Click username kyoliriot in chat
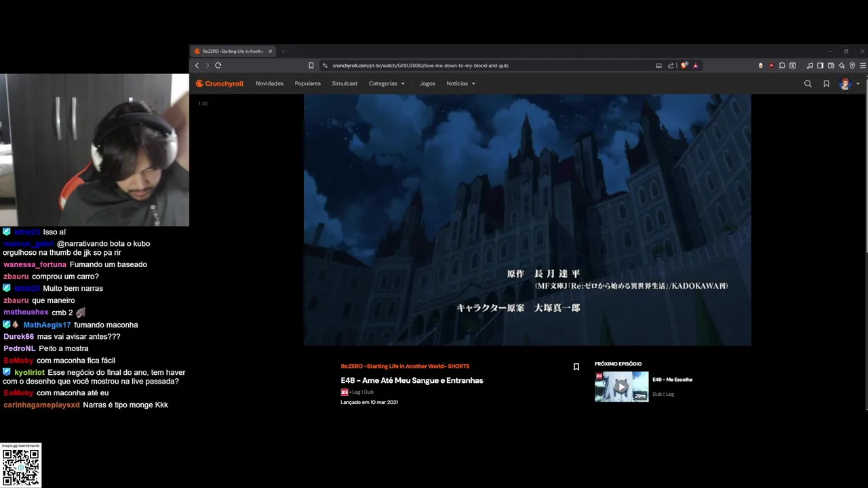The height and width of the screenshot is (488, 868). tap(29, 372)
